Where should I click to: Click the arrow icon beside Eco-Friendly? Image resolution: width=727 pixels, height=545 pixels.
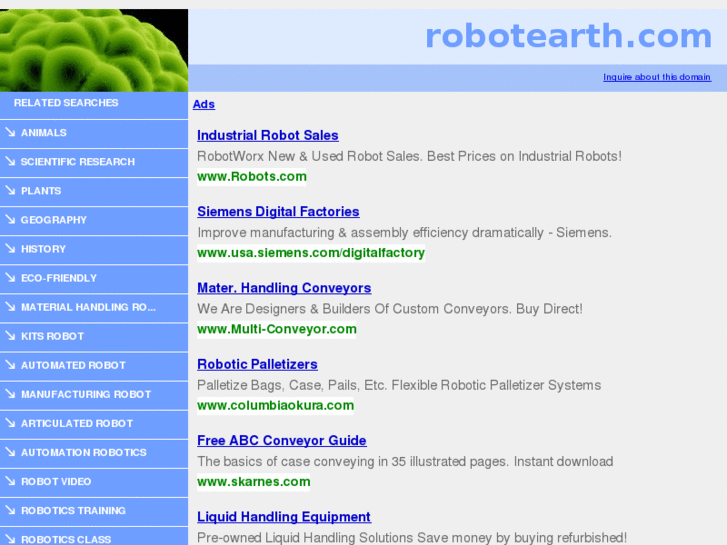point(10,278)
